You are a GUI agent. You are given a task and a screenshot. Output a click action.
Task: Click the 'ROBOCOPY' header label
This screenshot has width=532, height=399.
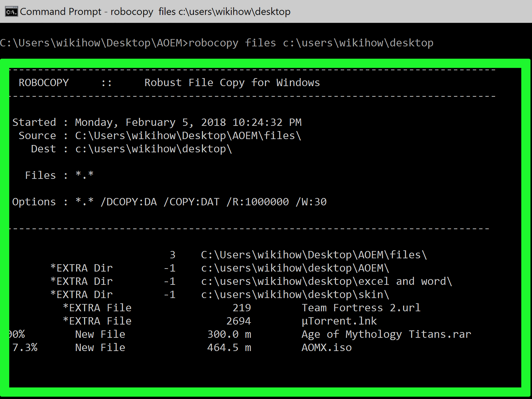click(x=44, y=83)
